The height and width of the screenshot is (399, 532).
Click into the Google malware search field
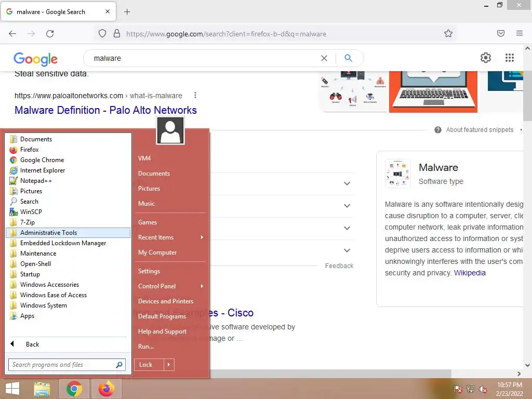click(204, 58)
